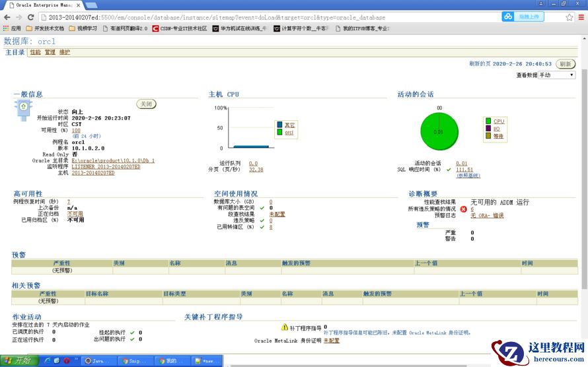Open the 段查找结果 未配置 link
Image resolution: width=588 pixels, height=367 pixels.
click(277, 215)
